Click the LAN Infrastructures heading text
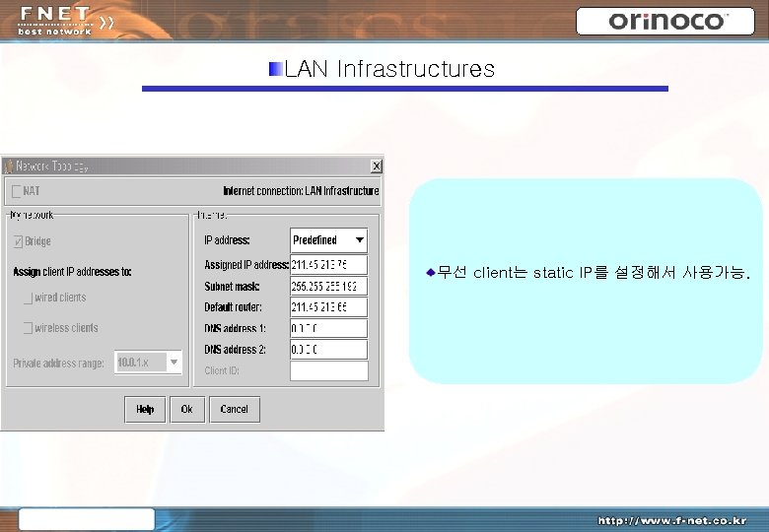 [x=389, y=69]
